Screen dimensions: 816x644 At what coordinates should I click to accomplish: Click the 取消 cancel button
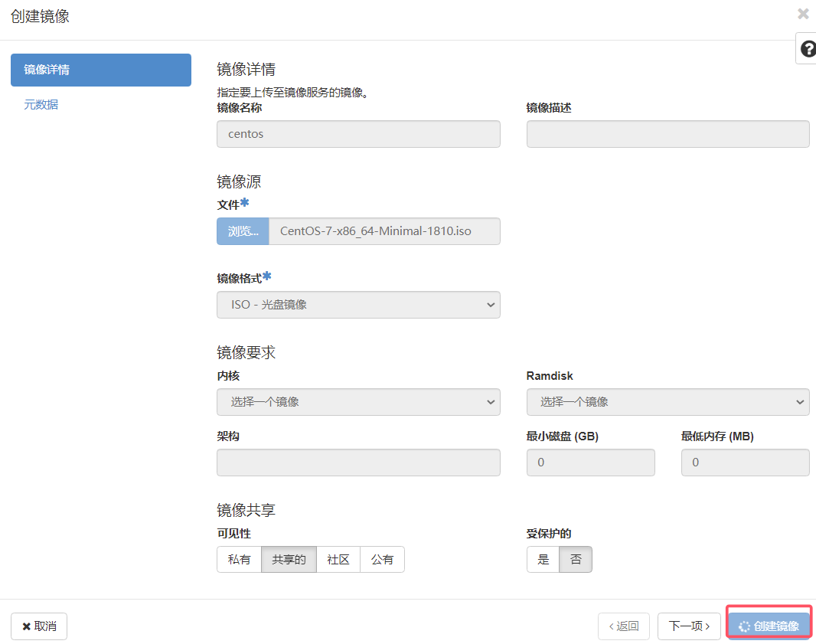[39, 626]
